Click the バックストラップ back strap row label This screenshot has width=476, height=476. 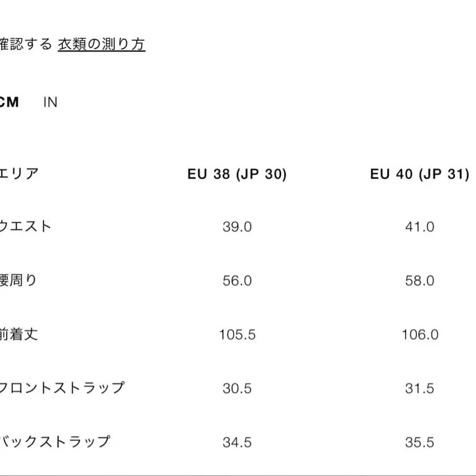click(56, 442)
